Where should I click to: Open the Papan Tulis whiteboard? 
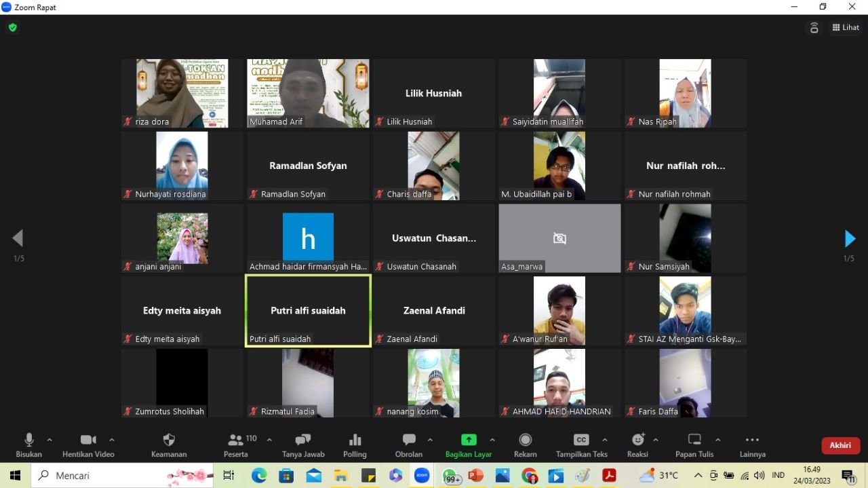[x=694, y=440]
